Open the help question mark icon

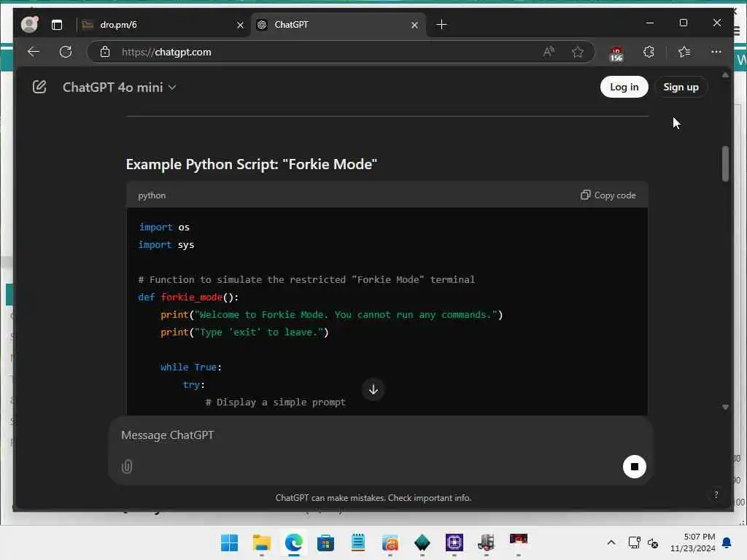(x=716, y=495)
